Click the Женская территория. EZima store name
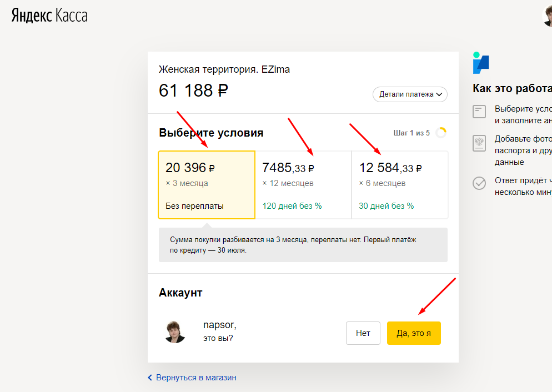 224,69
